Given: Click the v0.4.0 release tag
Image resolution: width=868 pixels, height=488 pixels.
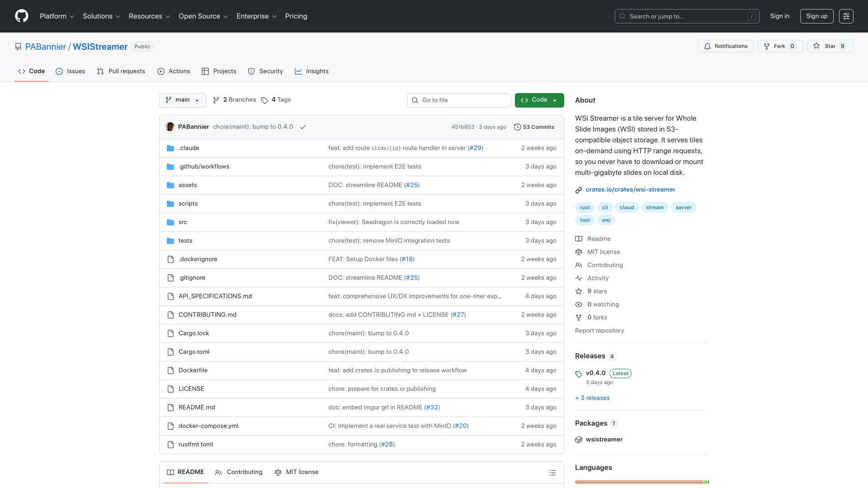Looking at the screenshot, I should (595, 373).
